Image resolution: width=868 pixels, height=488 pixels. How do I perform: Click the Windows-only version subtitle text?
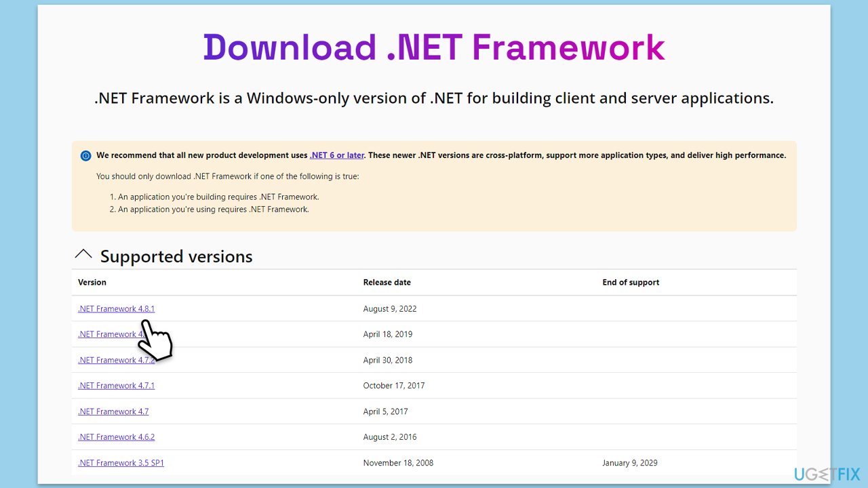[x=434, y=98]
